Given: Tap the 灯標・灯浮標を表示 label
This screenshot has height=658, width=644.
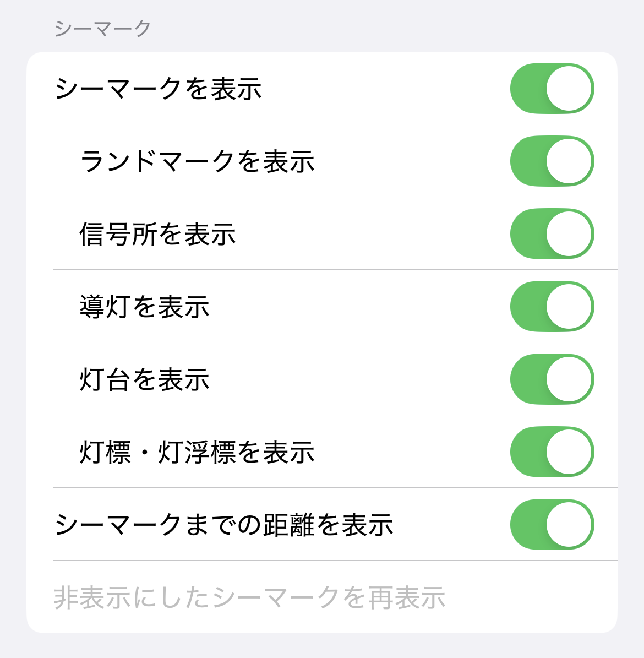Looking at the screenshot, I should click(197, 452).
